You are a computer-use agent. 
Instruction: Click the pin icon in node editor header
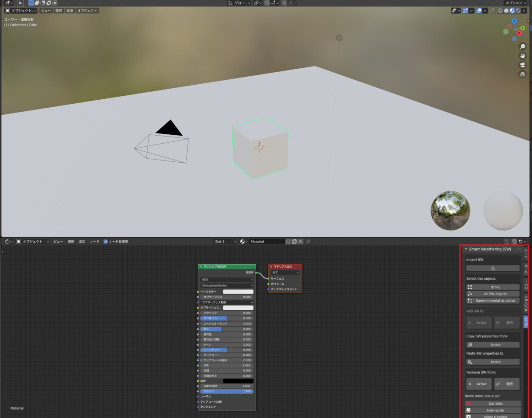click(308, 242)
